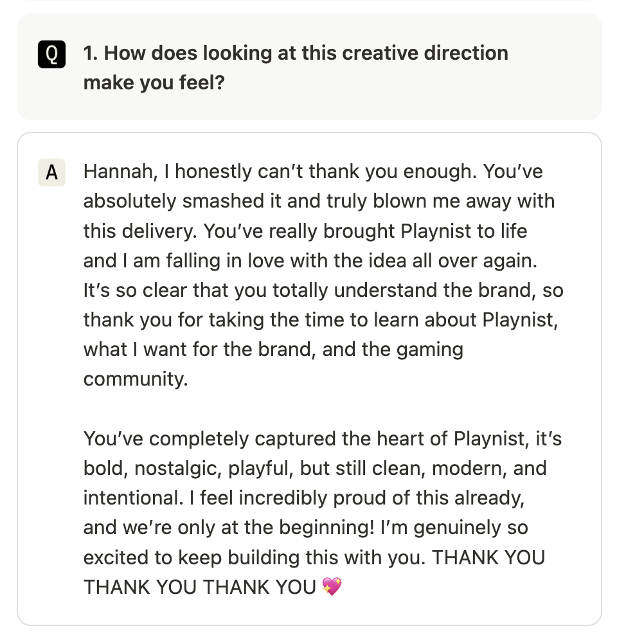Click 'excited to keep building this' text
The height and width of the screenshot is (644, 644).
click(211, 558)
